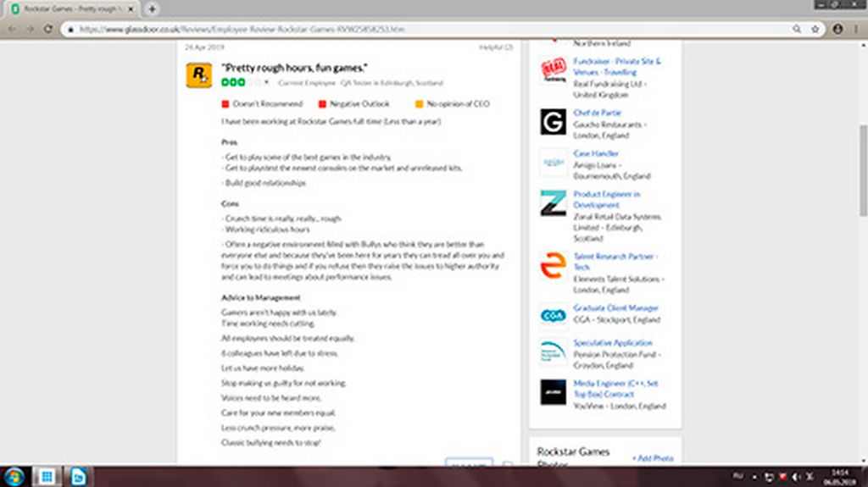Select "Doesn't Recommend" indicator text
The image size is (868, 487).
tap(267, 103)
